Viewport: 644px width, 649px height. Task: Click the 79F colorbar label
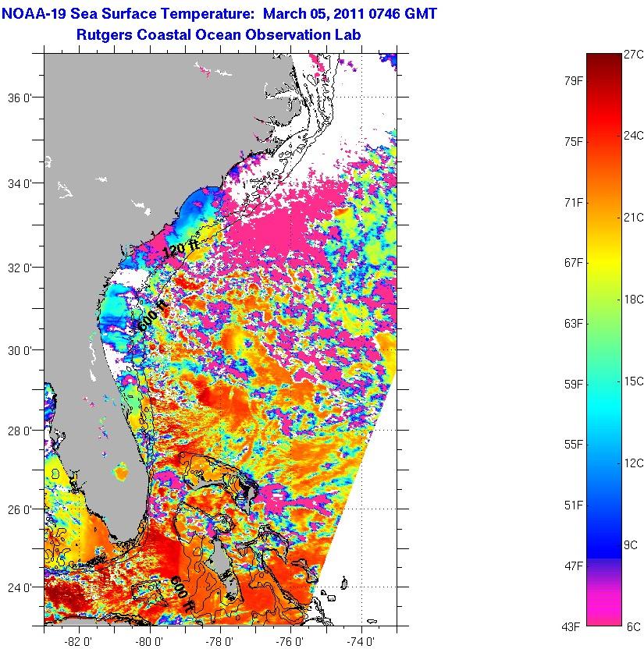pos(573,81)
